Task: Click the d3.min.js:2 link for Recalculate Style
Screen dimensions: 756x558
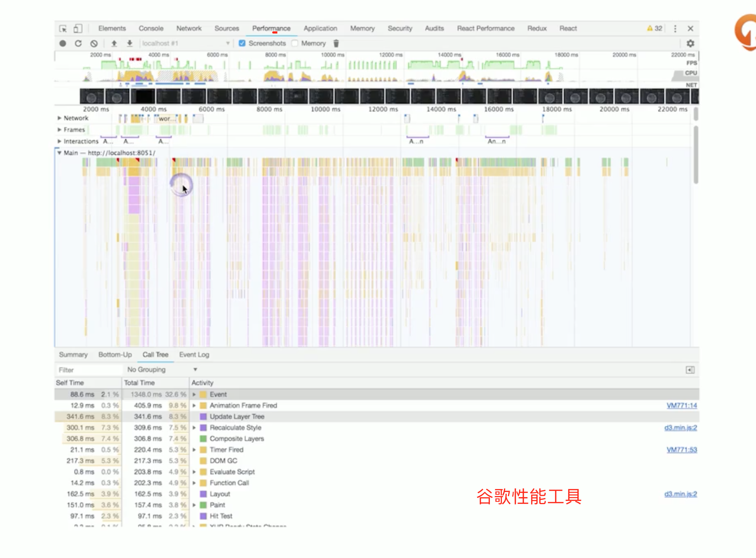Action: (680, 428)
